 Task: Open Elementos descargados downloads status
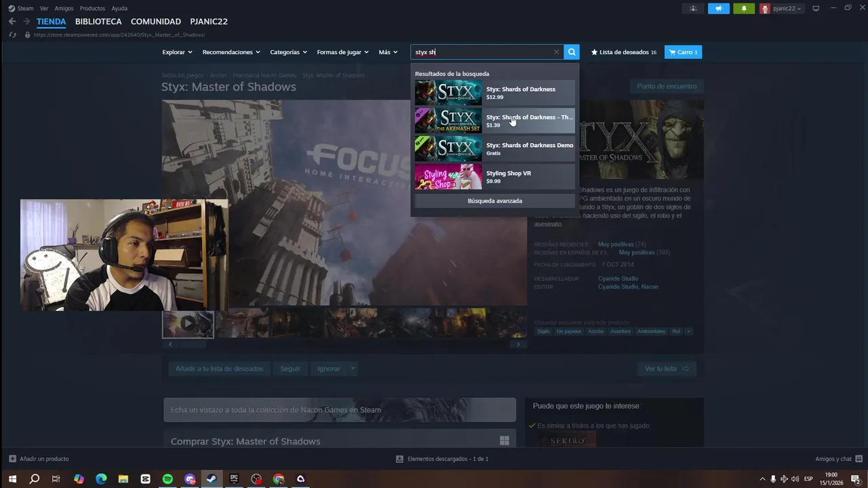tap(442, 459)
